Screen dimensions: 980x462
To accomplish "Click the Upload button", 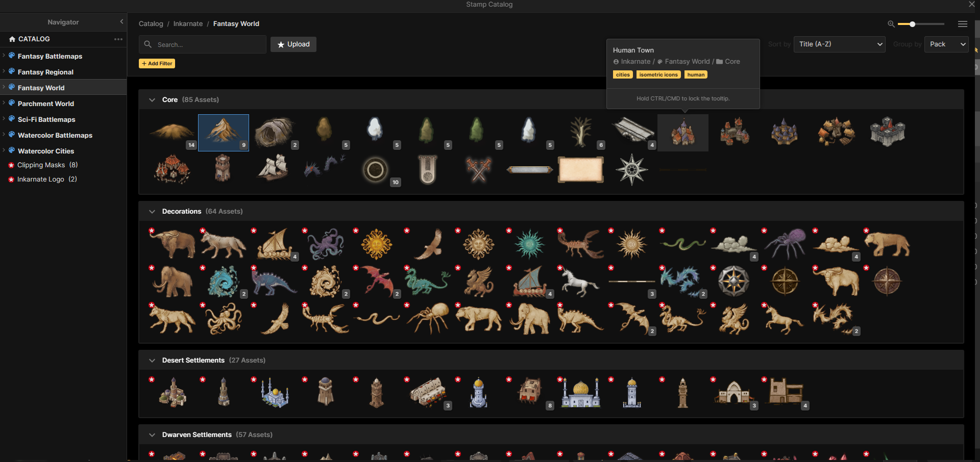I will 293,44.
